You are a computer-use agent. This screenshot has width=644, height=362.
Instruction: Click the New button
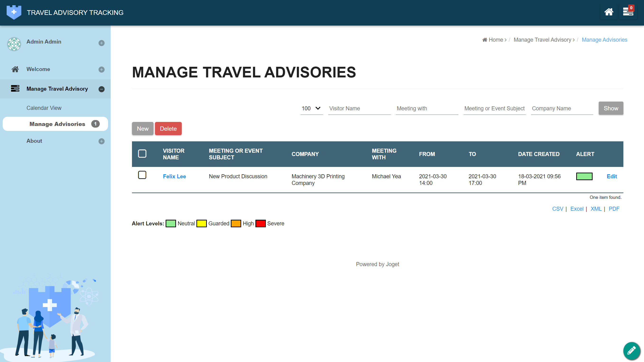[x=142, y=129]
